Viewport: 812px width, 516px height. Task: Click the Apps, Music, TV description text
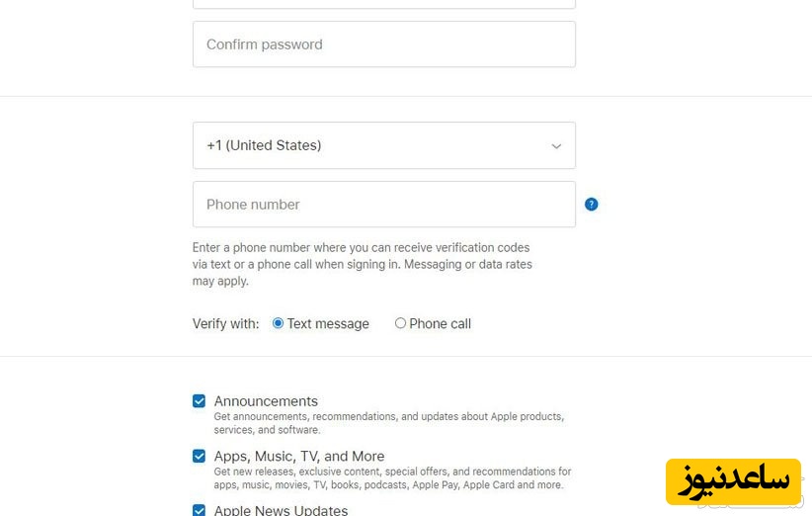click(392, 478)
